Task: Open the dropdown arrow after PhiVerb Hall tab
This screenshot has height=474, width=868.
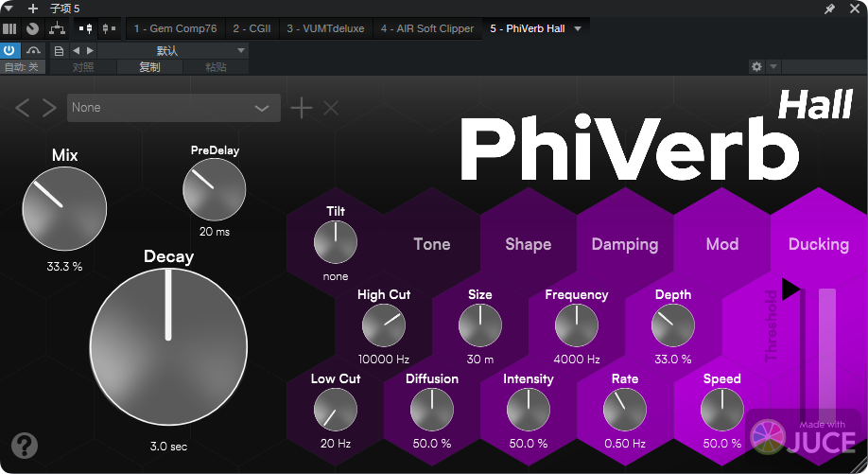Action: coord(578,28)
